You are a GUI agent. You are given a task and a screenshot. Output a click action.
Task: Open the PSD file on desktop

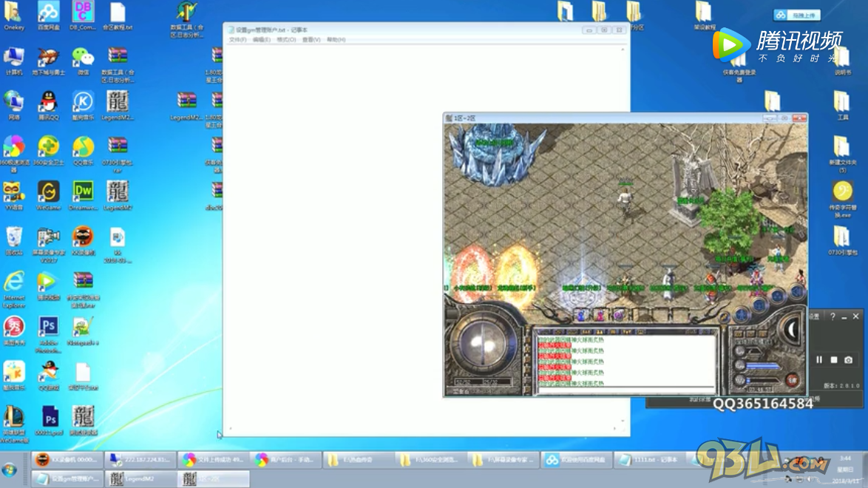[x=50, y=421]
